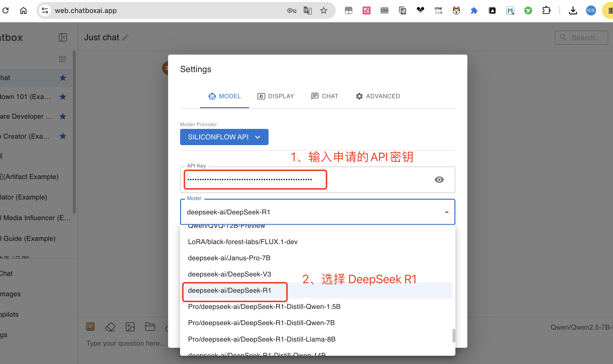Image resolution: width=613 pixels, height=364 pixels.
Task: Bookmark this page with the star icon
Action: 323,10
